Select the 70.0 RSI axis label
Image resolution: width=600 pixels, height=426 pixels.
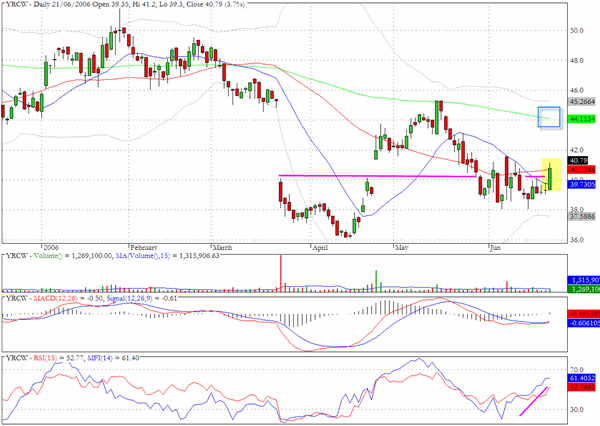click(x=577, y=370)
